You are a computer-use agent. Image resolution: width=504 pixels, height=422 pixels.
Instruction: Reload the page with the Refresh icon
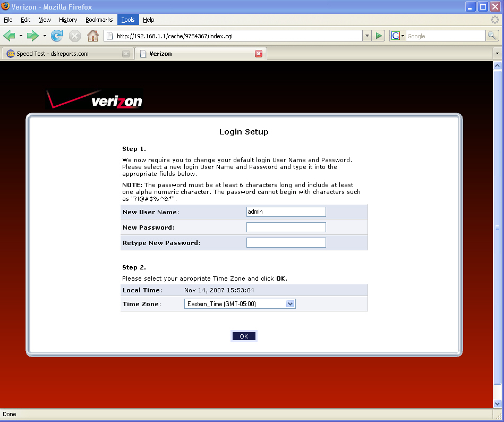tap(57, 36)
